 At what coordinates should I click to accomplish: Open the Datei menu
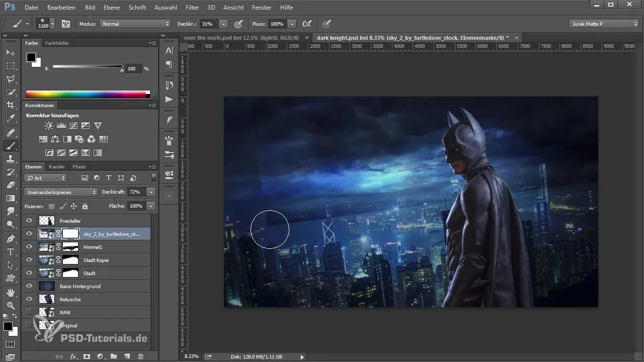tap(31, 8)
